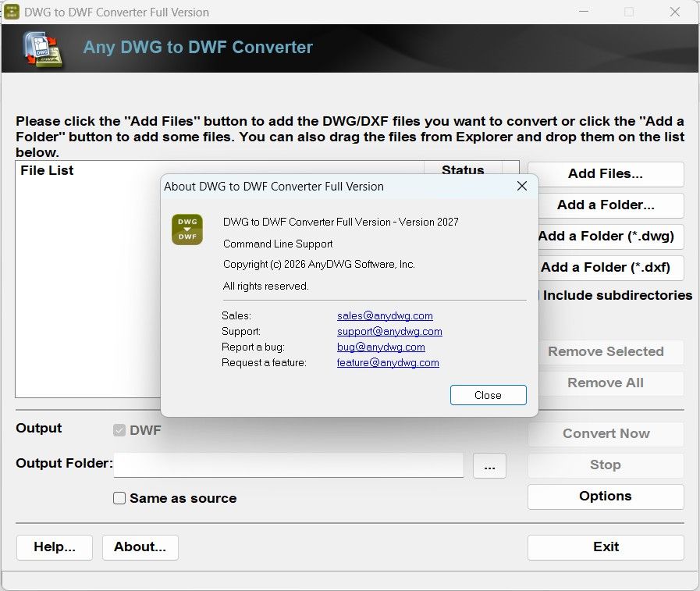Open the sales@anydwg.com email link
This screenshot has height=591, width=700.
(385, 316)
